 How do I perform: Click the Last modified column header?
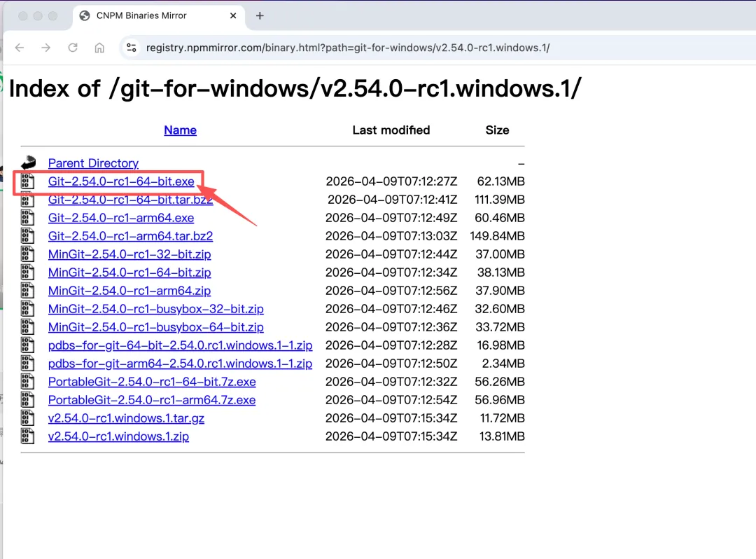click(x=391, y=130)
